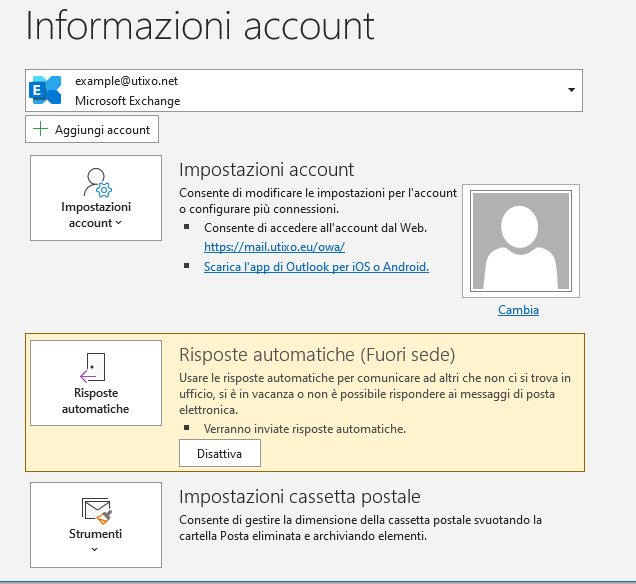Viewport: 636px width, 584px height.
Task: Click the Risposte automatiche (Fuori sede) heading
Action: (316, 354)
